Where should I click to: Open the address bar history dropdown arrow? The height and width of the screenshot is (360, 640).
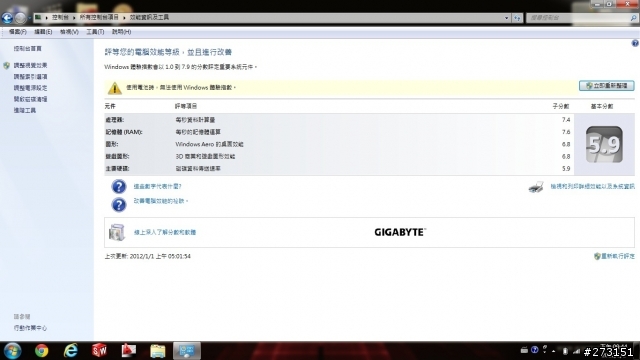(x=507, y=18)
